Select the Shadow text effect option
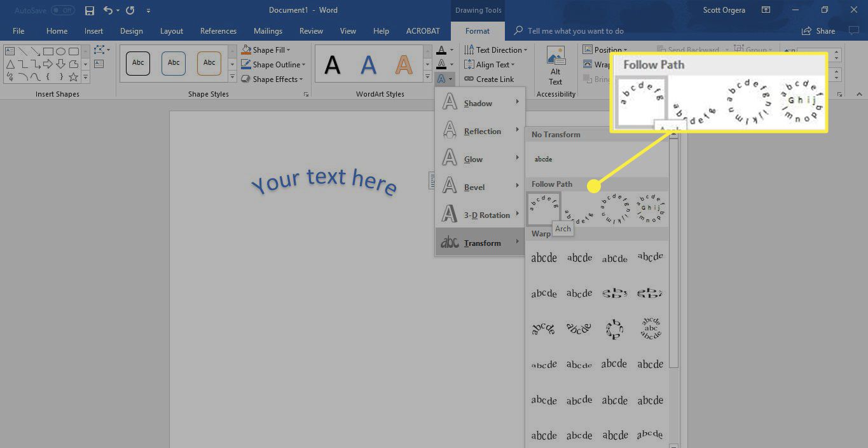Viewport: 868px width, 448px height. [x=478, y=103]
